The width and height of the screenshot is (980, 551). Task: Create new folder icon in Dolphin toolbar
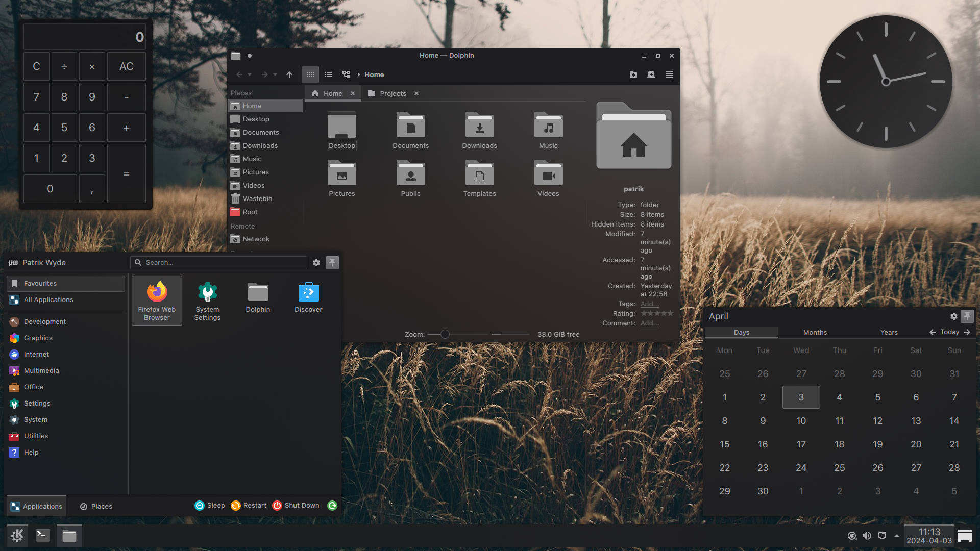point(633,74)
